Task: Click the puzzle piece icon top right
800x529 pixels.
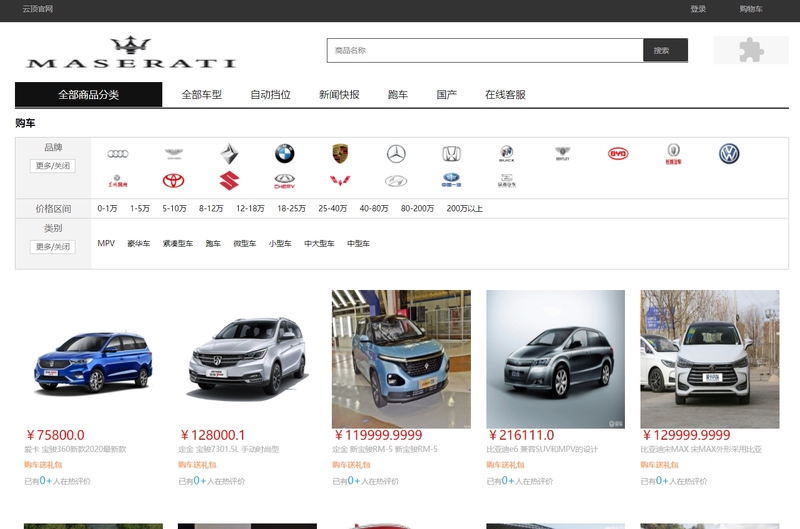Action: pyautogui.click(x=751, y=50)
